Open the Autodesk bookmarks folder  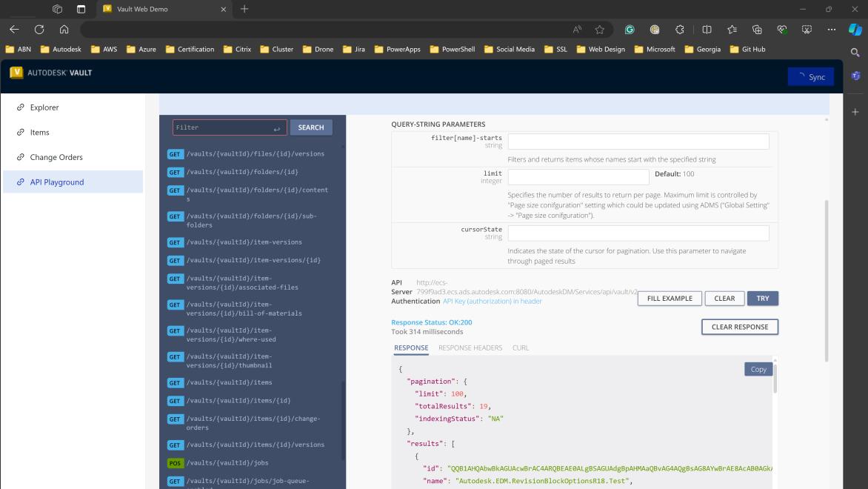(61, 50)
